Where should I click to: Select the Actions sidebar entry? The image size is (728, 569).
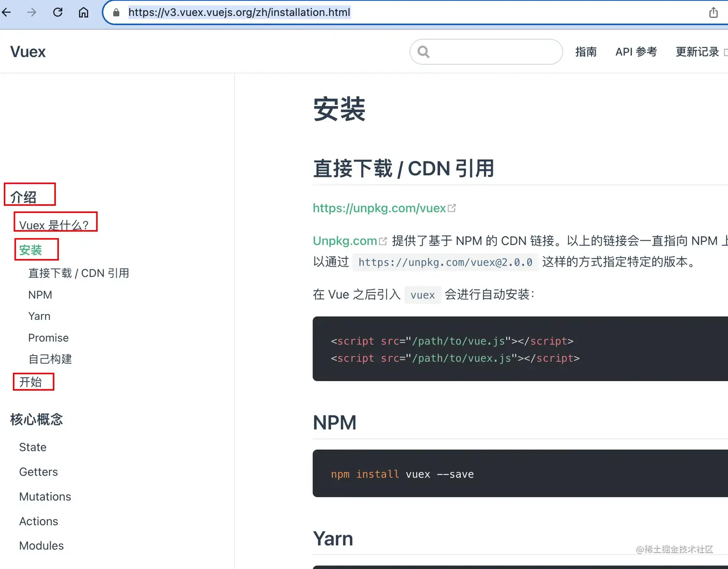point(39,521)
